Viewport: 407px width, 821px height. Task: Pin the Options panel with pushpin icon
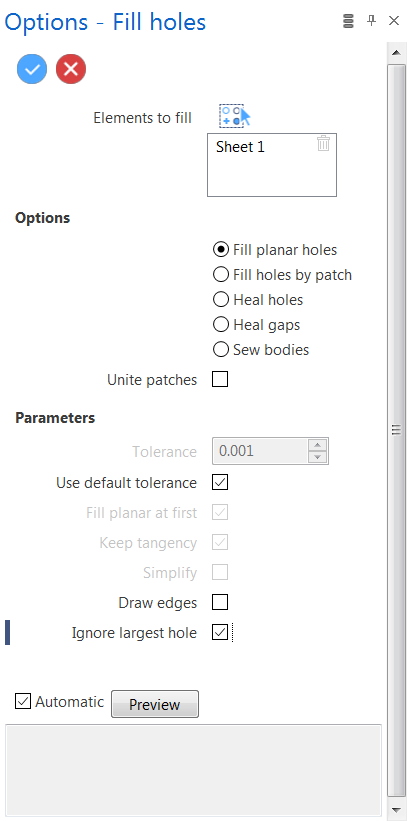(x=371, y=21)
